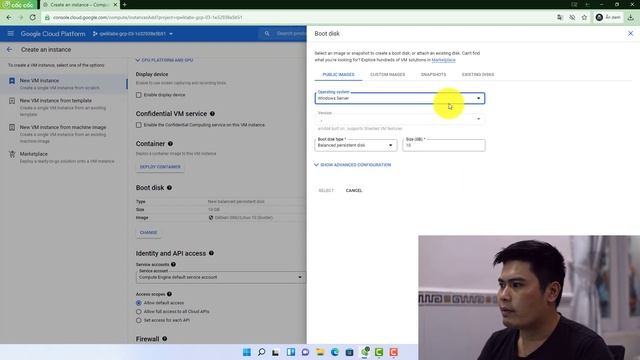Open the project selector dropdown
The width and height of the screenshot is (640, 360).
coord(133,33)
